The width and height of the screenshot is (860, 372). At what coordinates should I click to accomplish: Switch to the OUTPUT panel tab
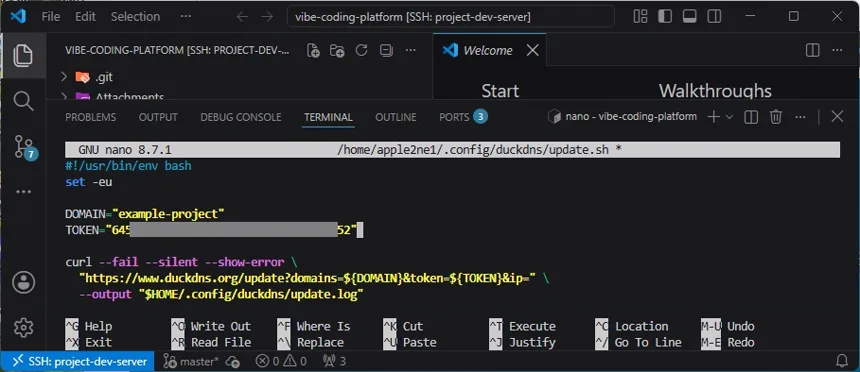coord(158,117)
